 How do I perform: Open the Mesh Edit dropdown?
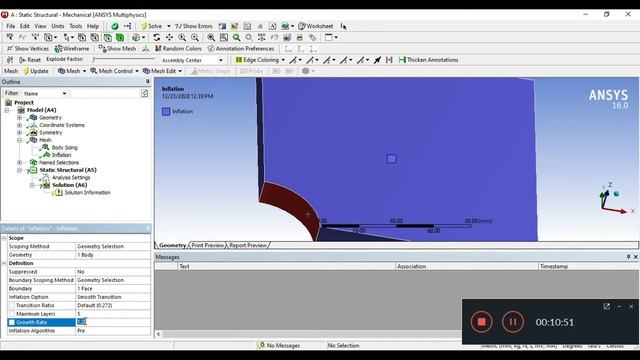(162, 71)
